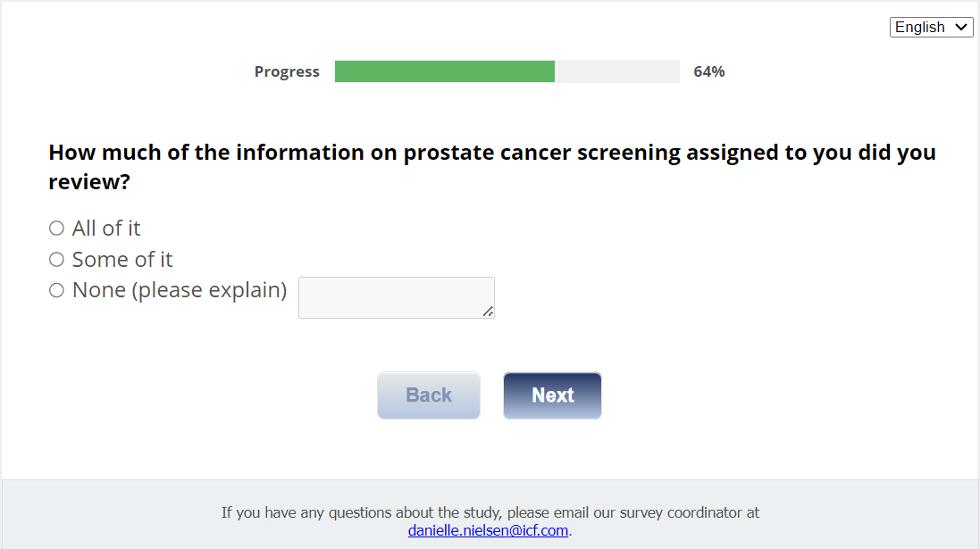
Task: Click the gray unfilled part of progress bar
Action: 616,71
